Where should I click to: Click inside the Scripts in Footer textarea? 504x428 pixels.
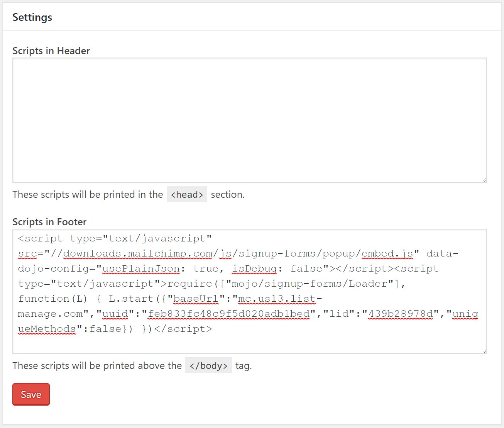click(x=249, y=291)
